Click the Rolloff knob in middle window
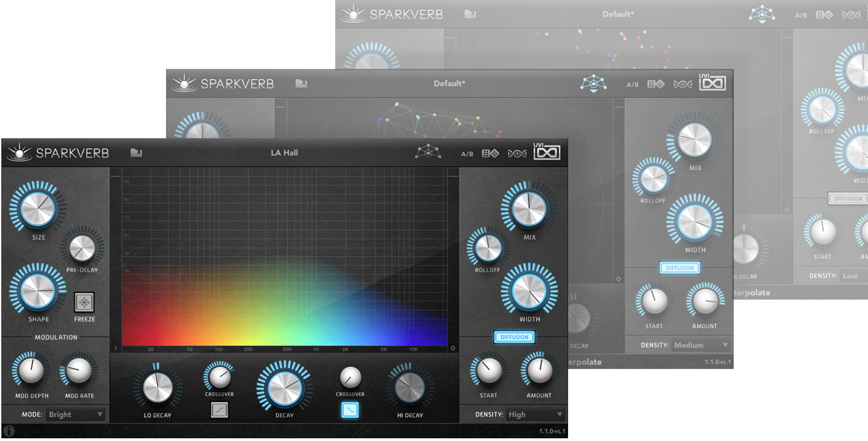Screen dimensions: 868x441 654,178
